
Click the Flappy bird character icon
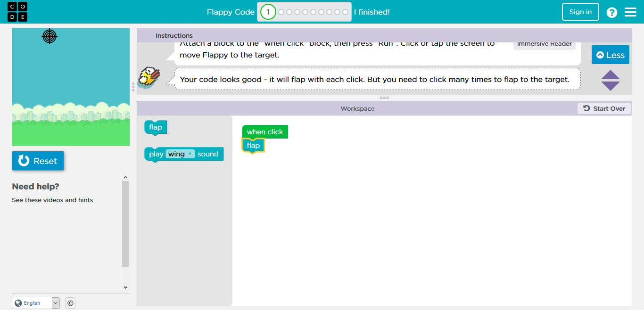(x=149, y=77)
